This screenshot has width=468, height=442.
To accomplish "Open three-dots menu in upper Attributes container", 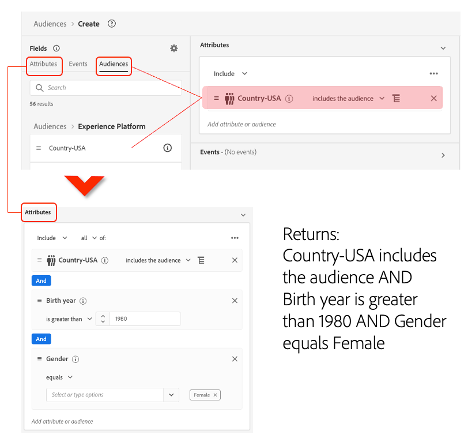I will pyautogui.click(x=433, y=74).
